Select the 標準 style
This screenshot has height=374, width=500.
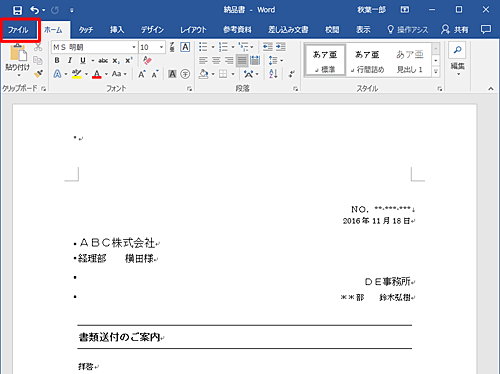point(325,60)
